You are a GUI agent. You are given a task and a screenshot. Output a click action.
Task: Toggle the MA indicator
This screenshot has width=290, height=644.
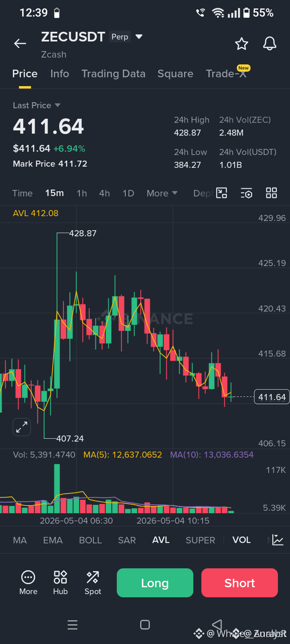20,540
